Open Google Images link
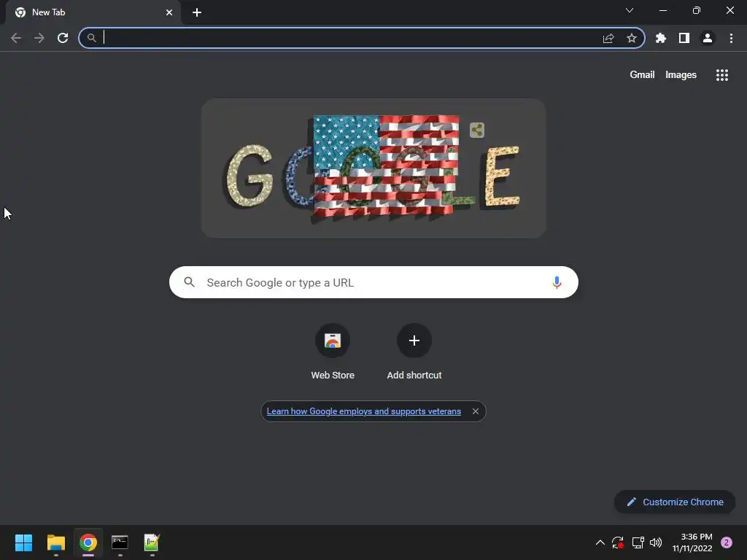Viewport: 747px width, 560px height. [681, 75]
